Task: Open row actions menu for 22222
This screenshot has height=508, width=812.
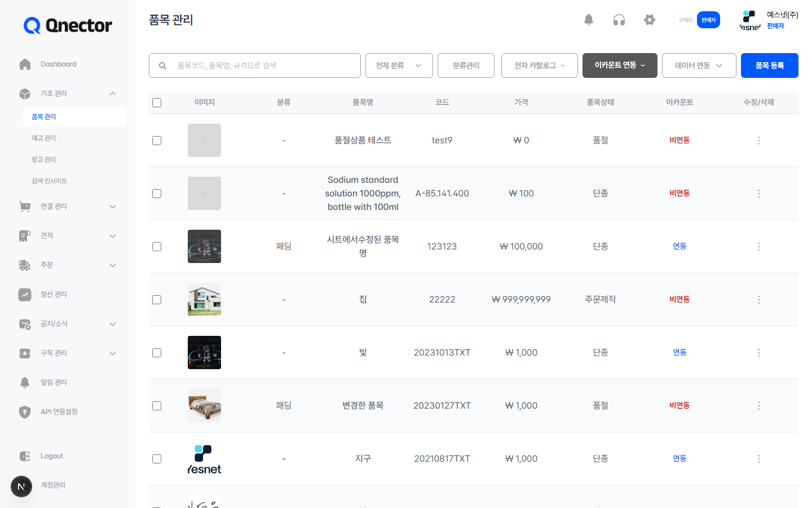Action: point(759,300)
